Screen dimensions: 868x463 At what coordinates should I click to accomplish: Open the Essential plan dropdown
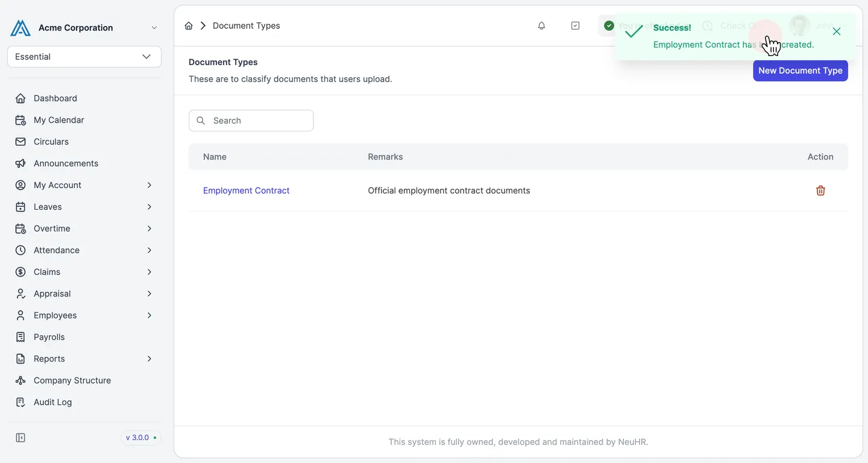84,57
